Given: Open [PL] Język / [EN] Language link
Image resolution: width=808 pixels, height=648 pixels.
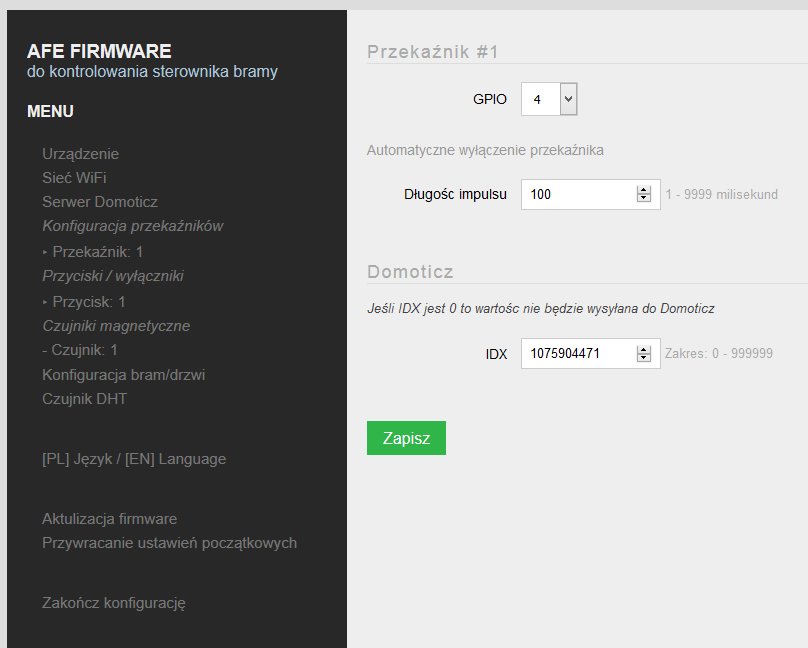Looking at the screenshot, I should pos(134,459).
